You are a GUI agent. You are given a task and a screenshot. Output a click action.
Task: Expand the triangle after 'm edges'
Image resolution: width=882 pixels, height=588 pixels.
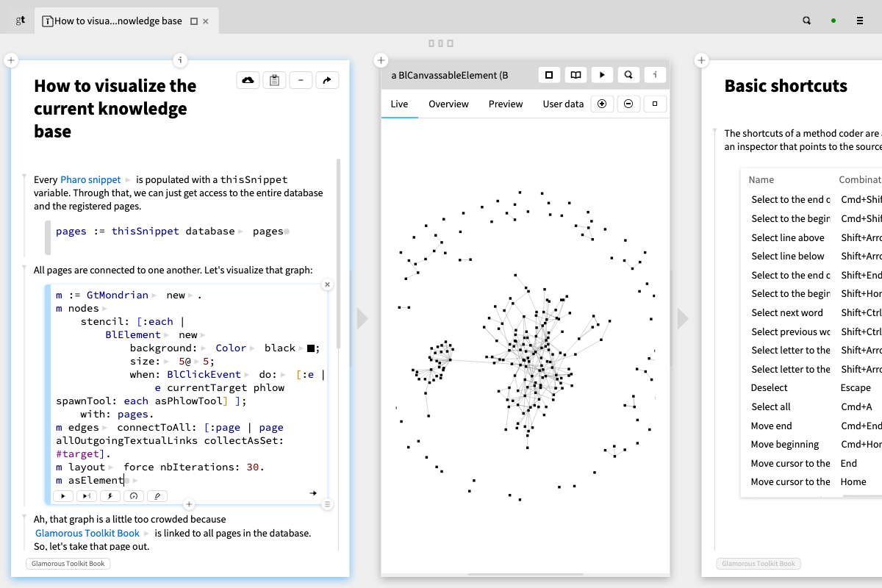106,428
